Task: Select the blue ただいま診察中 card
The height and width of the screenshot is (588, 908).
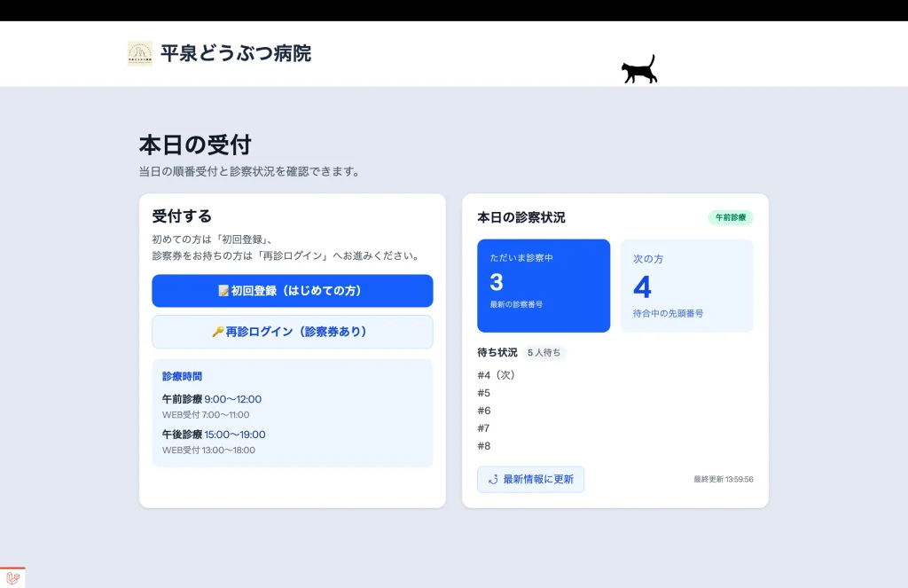Action: [544, 286]
